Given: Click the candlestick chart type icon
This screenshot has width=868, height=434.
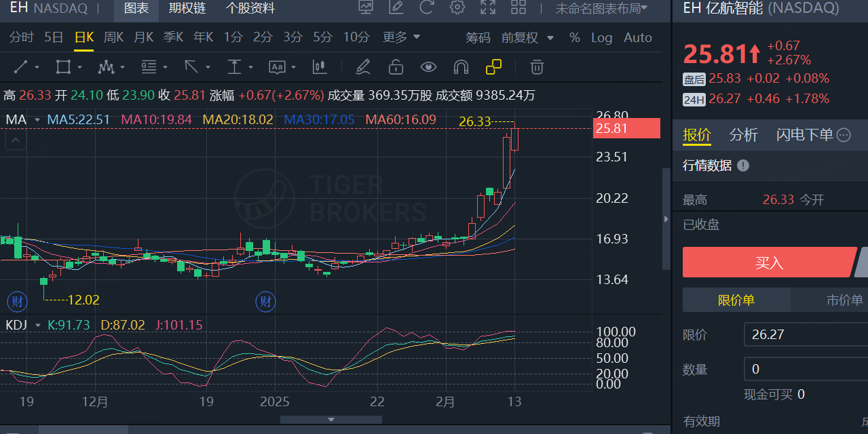Looking at the screenshot, I should point(320,67).
